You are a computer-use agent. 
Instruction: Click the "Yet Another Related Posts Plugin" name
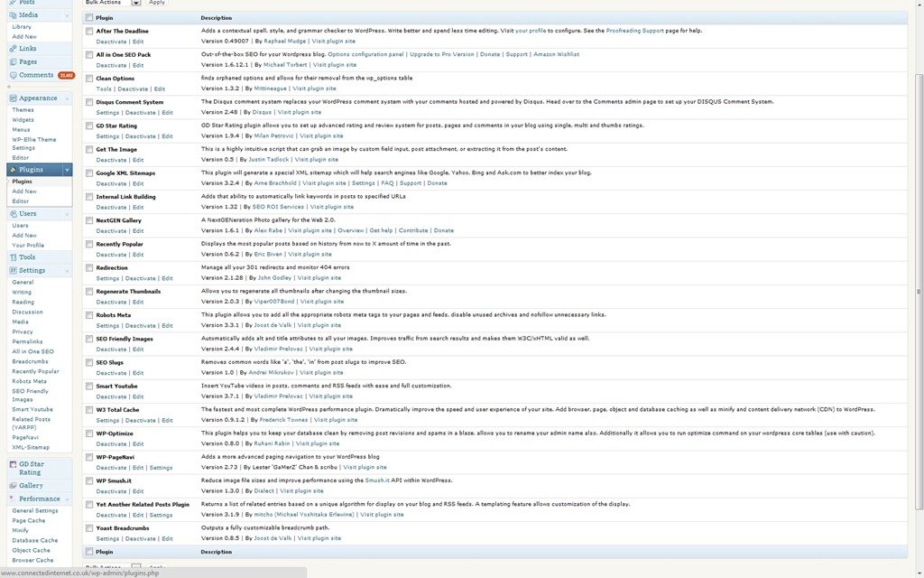click(143, 505)
